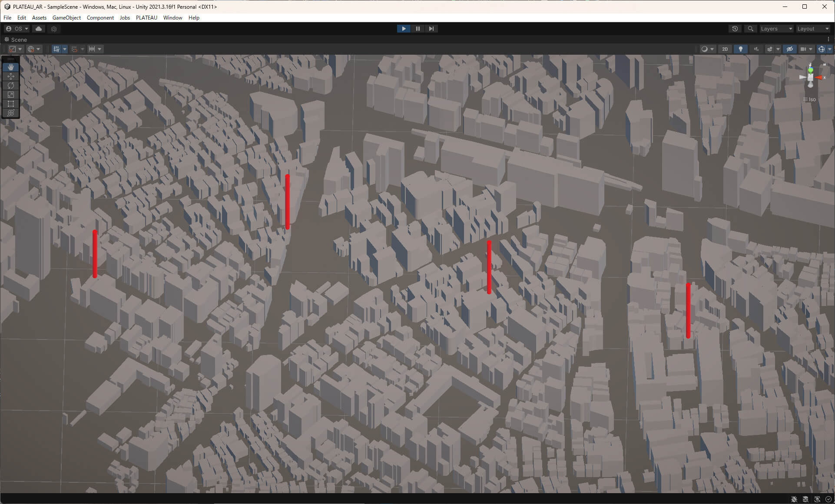Toggle the grid visibility button
Image resolution: width=835 pixels, height=504 pixels.
pyautogui.click(x=56, y=49)
